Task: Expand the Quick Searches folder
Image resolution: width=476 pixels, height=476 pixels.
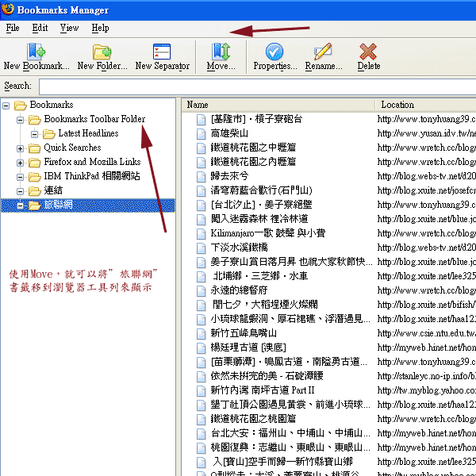Action: [21, 148]
